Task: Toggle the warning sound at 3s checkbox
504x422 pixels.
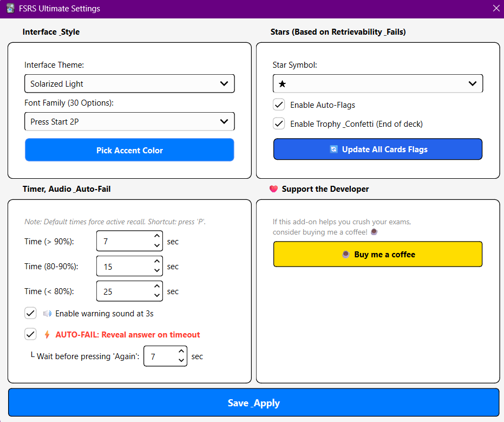Action: pos(30,313)
